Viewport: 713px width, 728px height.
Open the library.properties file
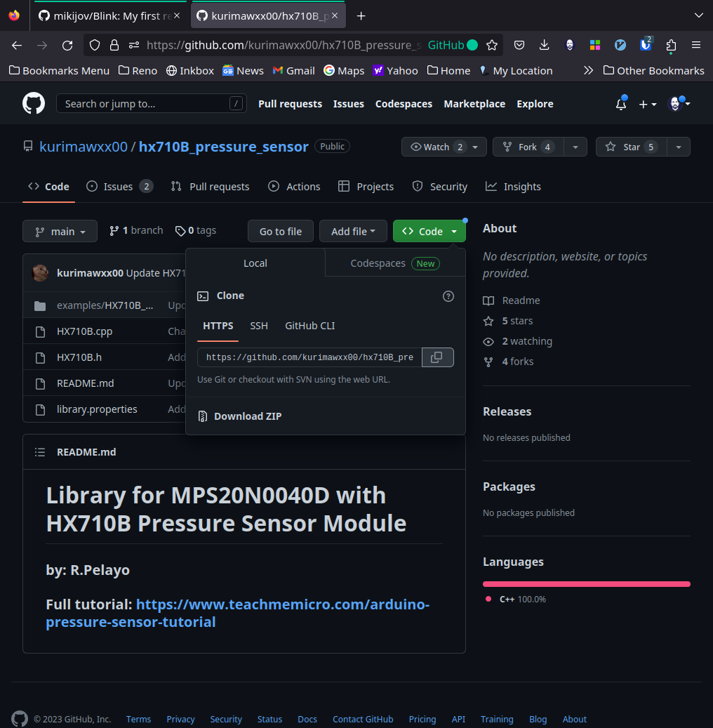[x=97, y=409]
